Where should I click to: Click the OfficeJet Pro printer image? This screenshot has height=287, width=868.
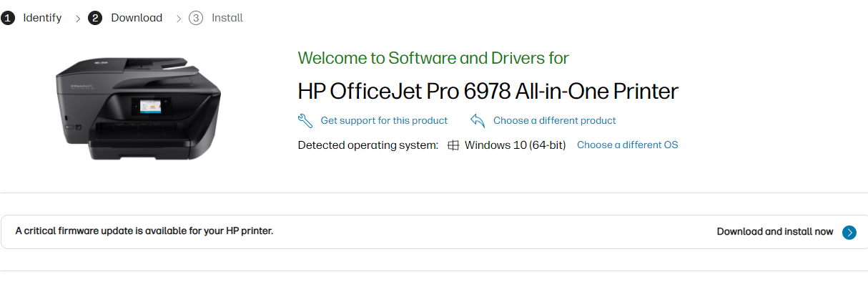(x=138, y=107)
